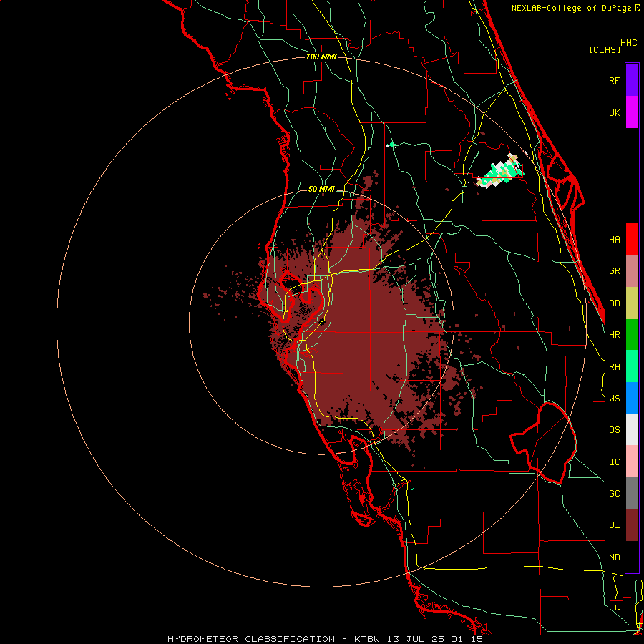The image size is (644, 644).
Task: Click the Hydrometeor Classification KTBW timestamp caption
Action: tap(325, 639)
